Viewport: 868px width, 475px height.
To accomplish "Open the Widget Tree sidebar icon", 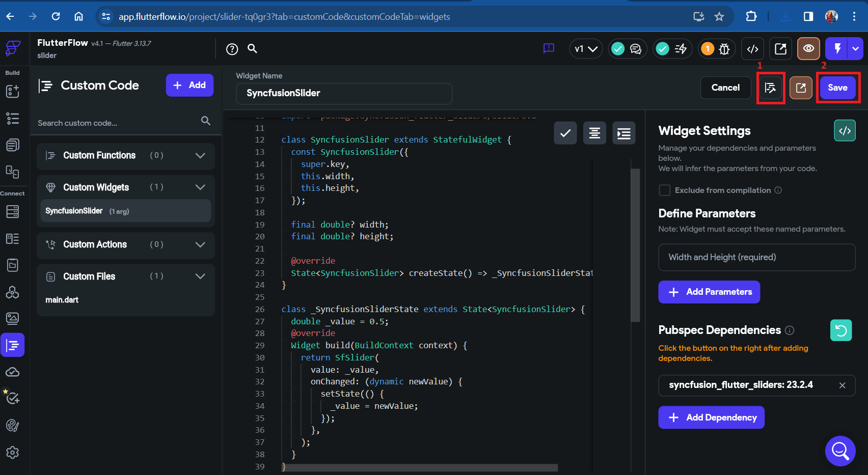I will pyautogui.click(x=12, y=119).
